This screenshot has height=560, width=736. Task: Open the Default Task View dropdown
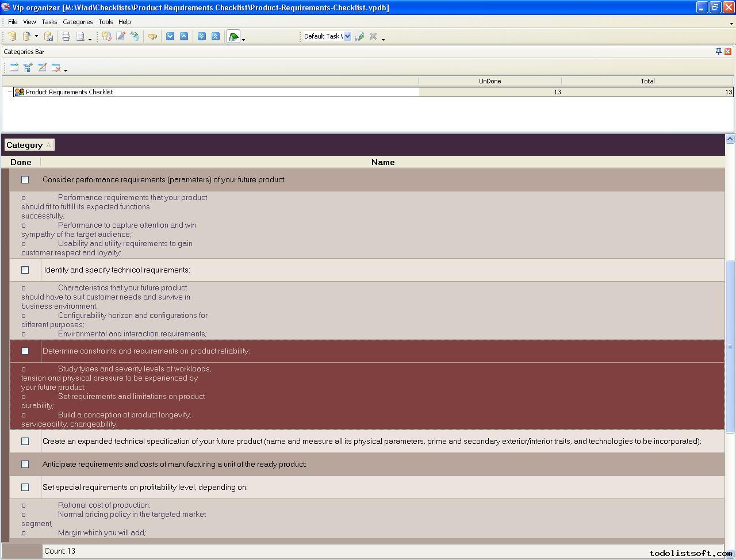point(347,36)
